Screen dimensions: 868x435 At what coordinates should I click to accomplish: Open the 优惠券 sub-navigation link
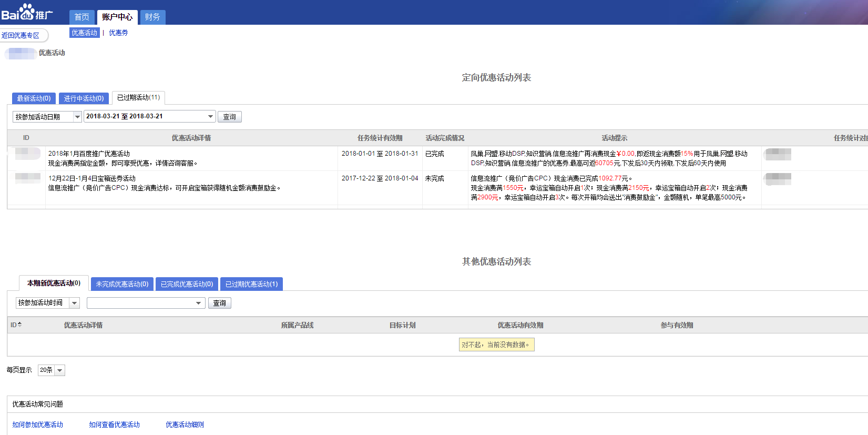[x=118, y=33]
